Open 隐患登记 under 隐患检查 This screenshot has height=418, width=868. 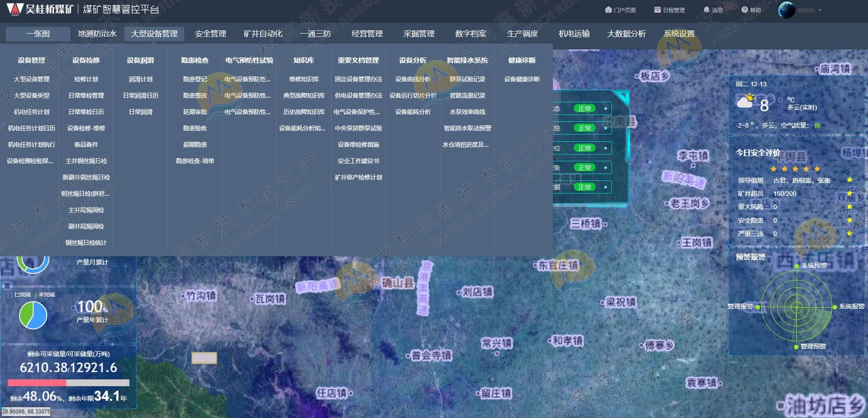(195, 79)
